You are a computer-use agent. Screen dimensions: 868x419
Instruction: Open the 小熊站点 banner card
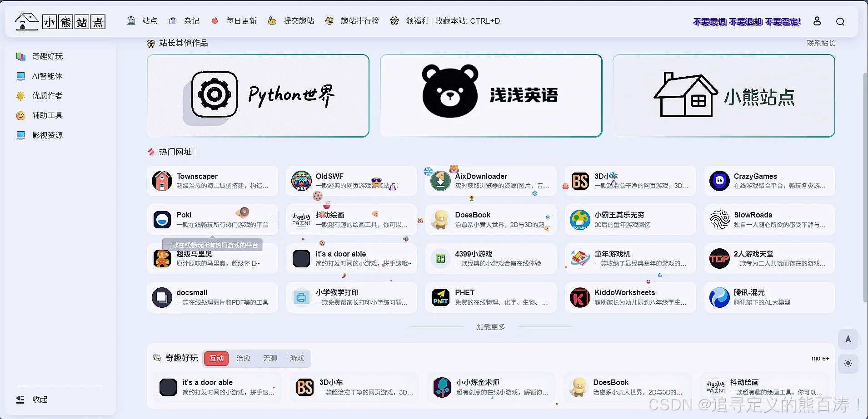pyautogui.click(x=723, y=96)
